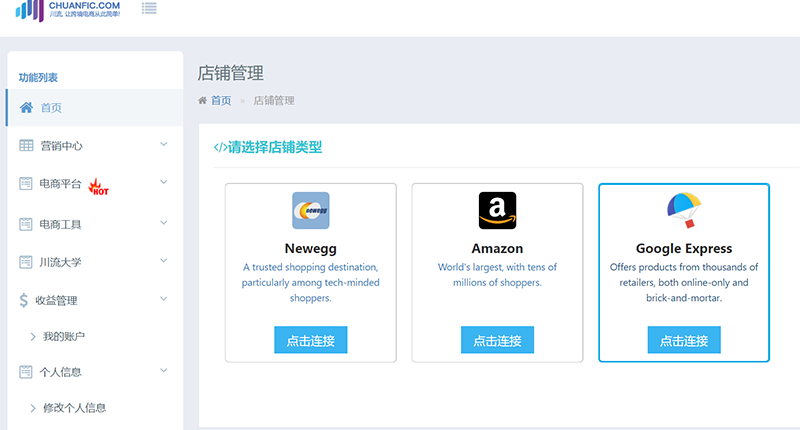Click 点击连接 button under Amazon
The image size is (800, 430).
pyautogui.click(x=497, y=340)
